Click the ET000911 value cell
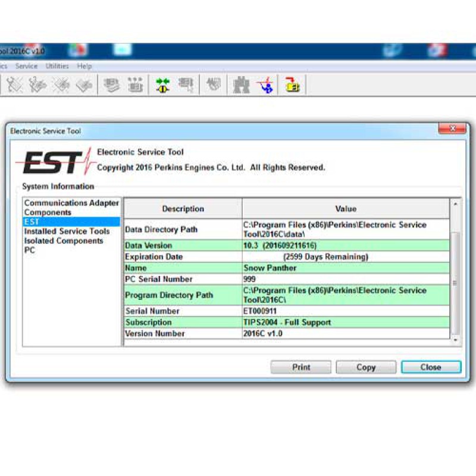Screen dimensions: 476x476 pos(346,311)
